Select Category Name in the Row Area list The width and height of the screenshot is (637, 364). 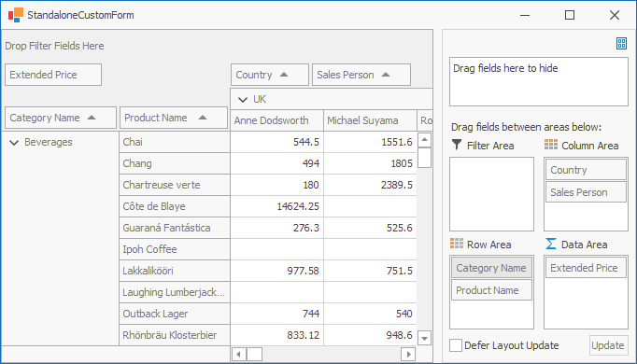(x=491, y=268)
